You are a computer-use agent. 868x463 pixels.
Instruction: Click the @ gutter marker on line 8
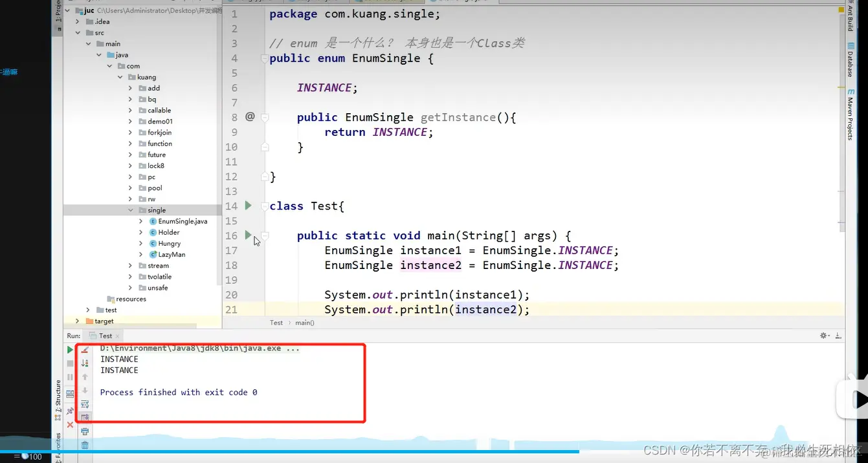coord(250,117)
